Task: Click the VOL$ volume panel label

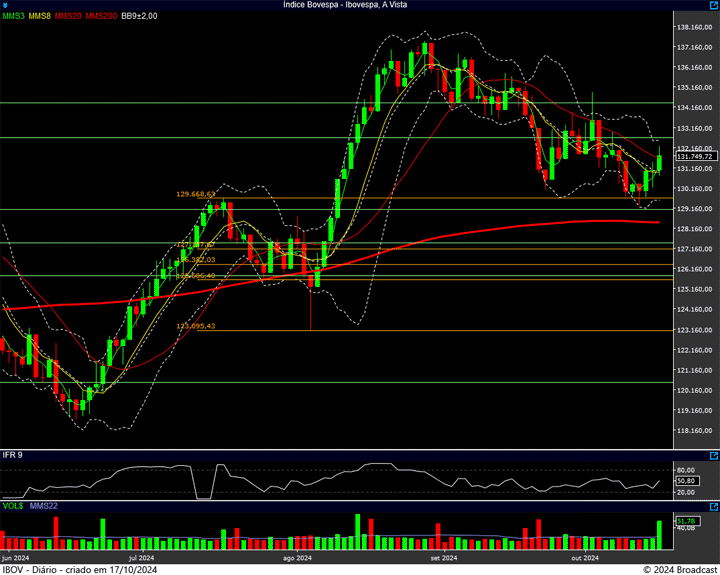Action: pos(13,506)
